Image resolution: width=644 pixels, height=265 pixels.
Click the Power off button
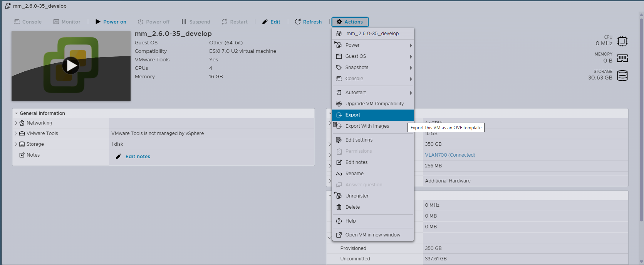coord(154,22)
